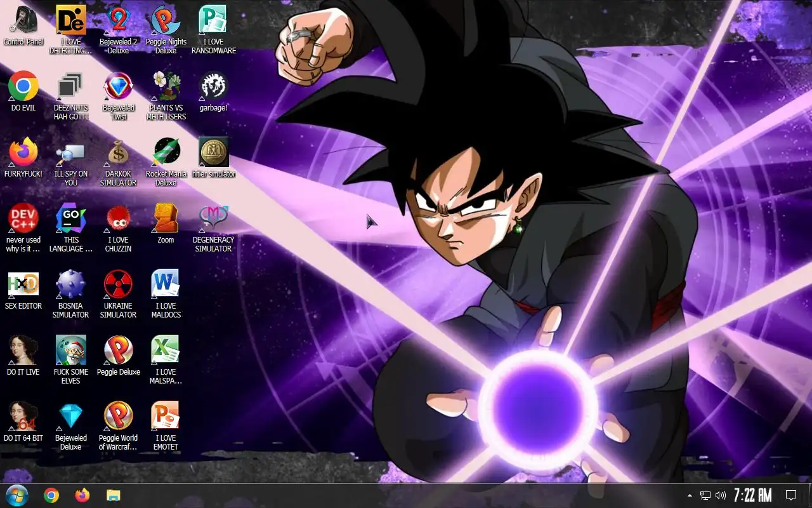Open File Explorer from the taskbar
This screenshot has height=508, width=812.
pyautogui.click(x=114, y=495)
